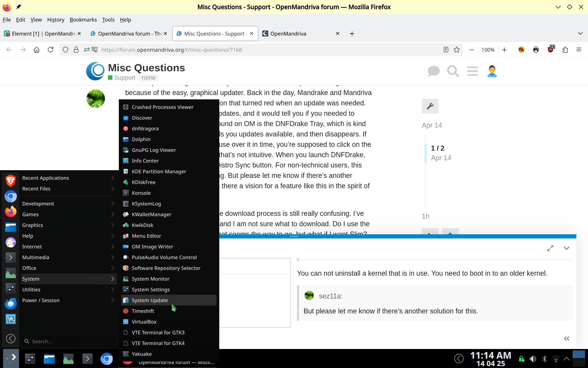This screenshot has height=368, width=588.
Task: Open forum hamburger menu icon
Action: tap(473, 71)
